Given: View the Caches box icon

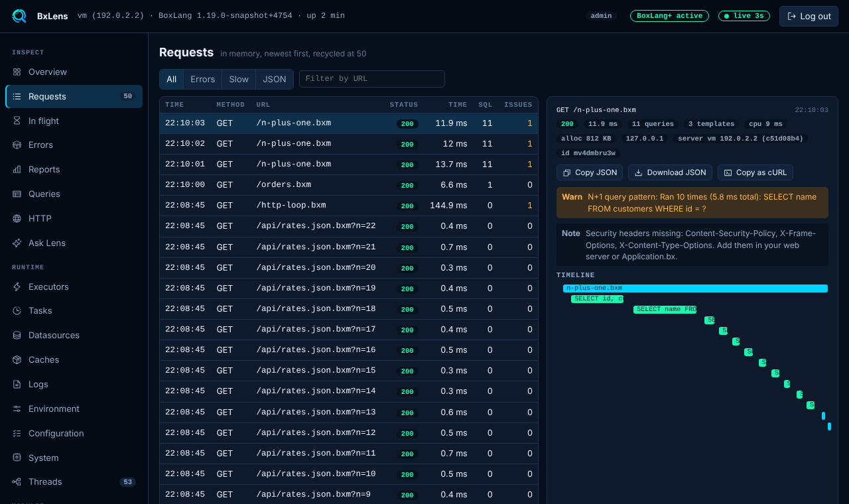Looking at the screenshot, I should click(x=17, y=359).
